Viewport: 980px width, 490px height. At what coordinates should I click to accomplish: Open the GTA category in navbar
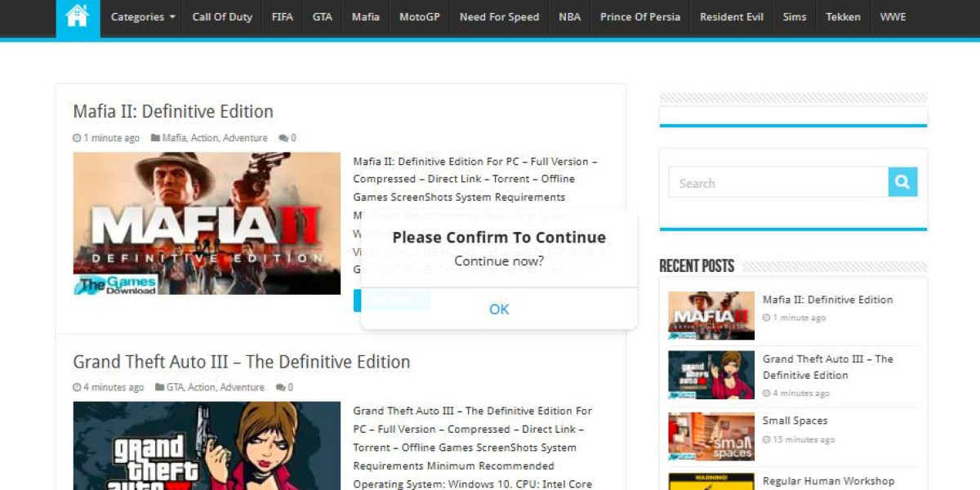coord(323,17)
